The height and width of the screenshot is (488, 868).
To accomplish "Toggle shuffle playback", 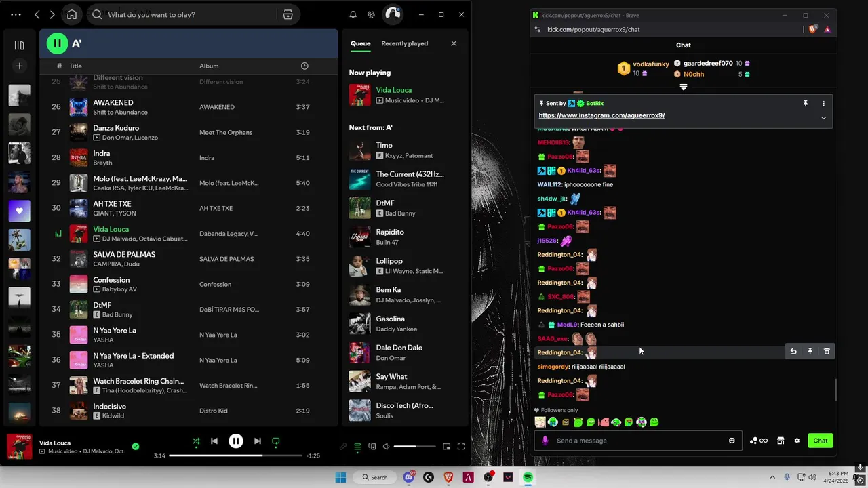I will [x=196, y=441].
